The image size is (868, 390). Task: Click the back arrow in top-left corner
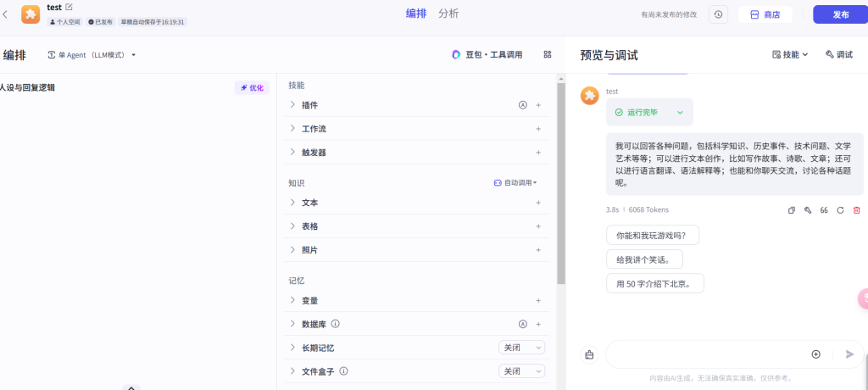pyautogui.click(x=6, y=14)
